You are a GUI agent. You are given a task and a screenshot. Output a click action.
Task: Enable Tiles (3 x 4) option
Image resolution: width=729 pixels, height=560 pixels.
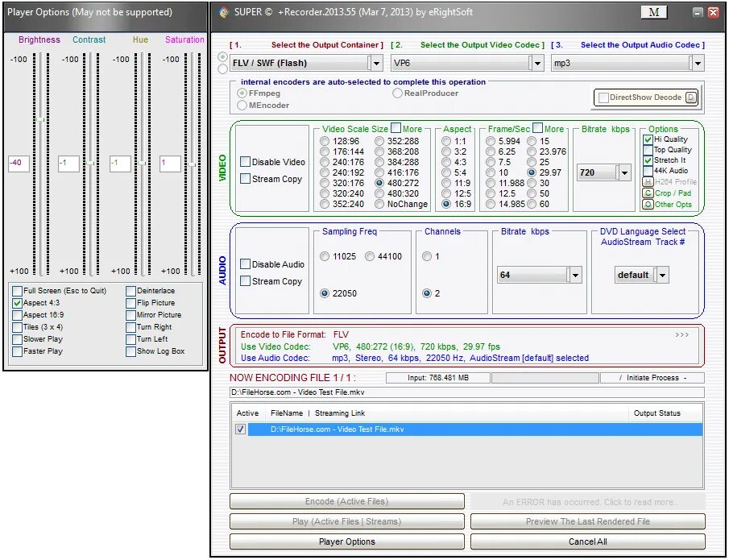(x=17, y=327)
